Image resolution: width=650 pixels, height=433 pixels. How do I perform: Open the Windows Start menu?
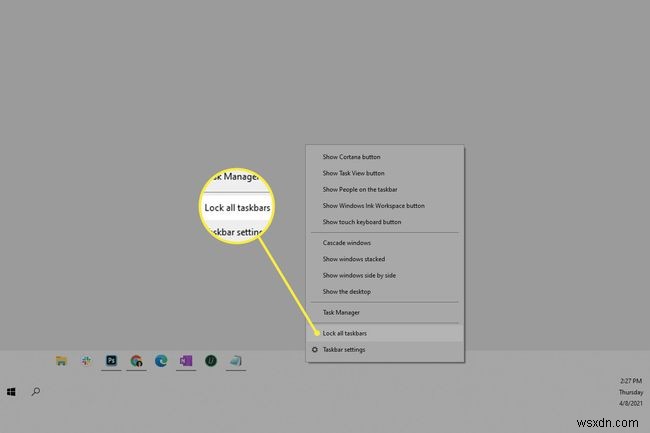pyautogui.click(x=11, y=392)
